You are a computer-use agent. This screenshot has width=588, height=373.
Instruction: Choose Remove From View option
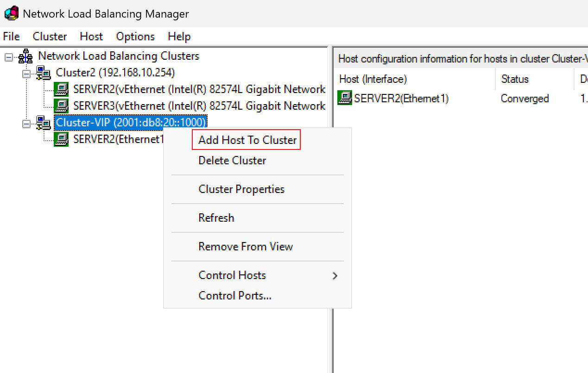(x=246, y=247)
